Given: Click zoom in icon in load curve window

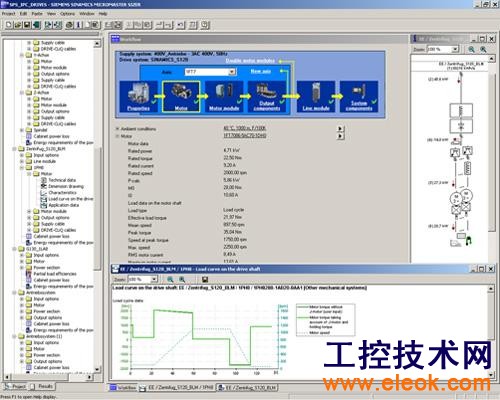Looking at the screenshot, I should click(170, 279).
